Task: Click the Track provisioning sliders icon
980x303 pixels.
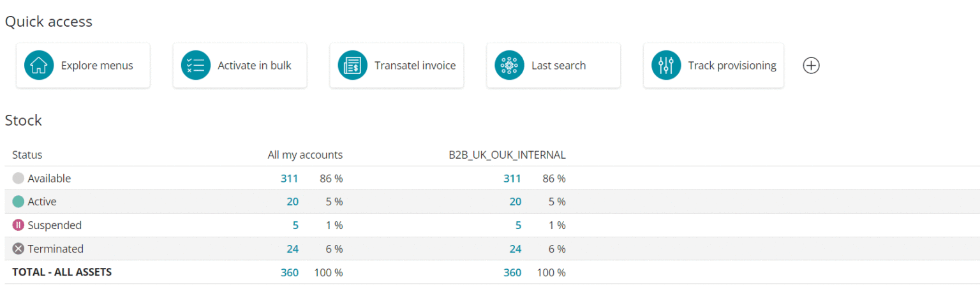Action: point(666,65)
